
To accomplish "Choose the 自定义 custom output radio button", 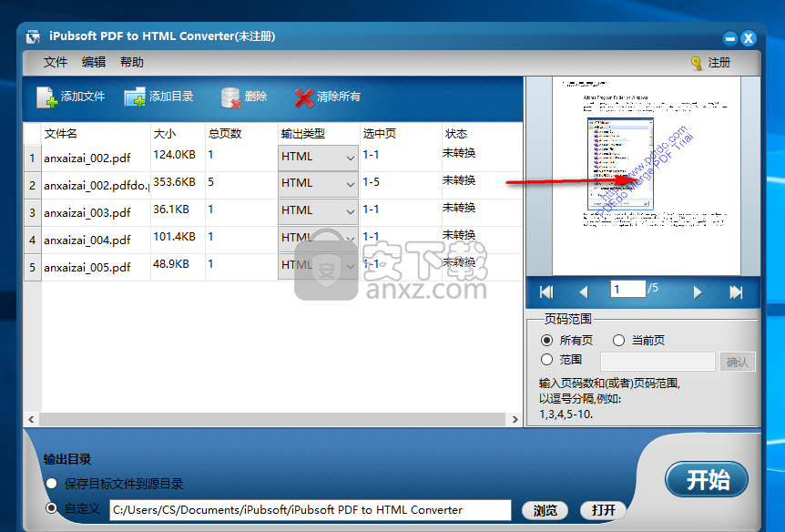I will pos(52,508).
